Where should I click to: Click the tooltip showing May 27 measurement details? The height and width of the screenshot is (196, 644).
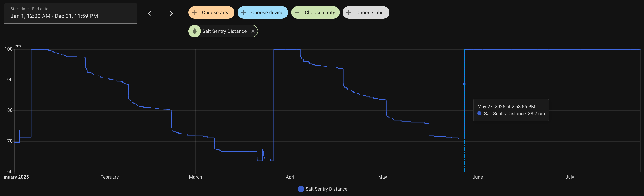pos(511,110)
